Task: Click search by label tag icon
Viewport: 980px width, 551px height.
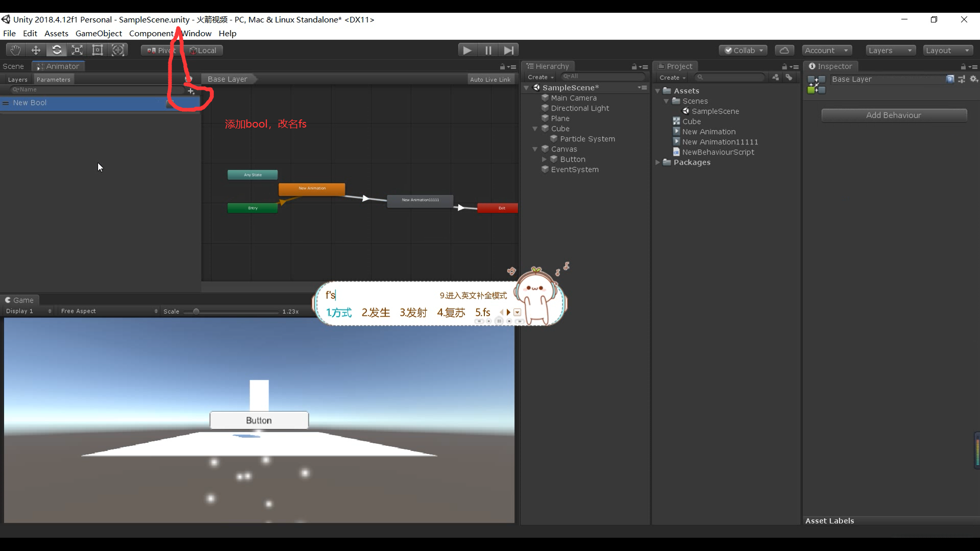Action: 789,78
